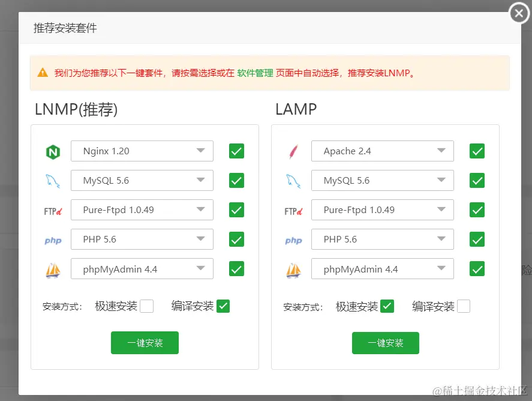Enable 编译安装 checkbox under LAMP

[464, 306]
